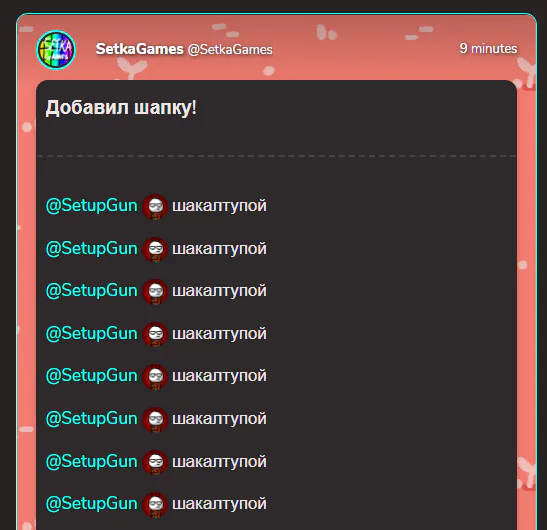The width and height of the screenshot is (547, 530).
Task: Open the SetkaGames profile avatar
Action: tap(56, 50)
